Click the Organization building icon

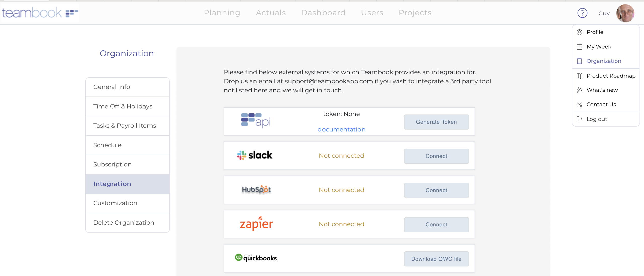pos(579,61)
